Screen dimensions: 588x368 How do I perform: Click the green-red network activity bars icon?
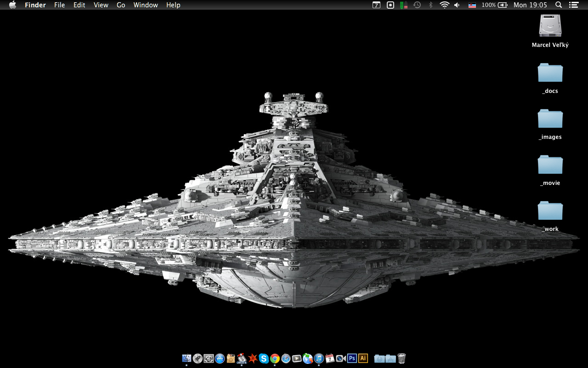click(404, 5)
